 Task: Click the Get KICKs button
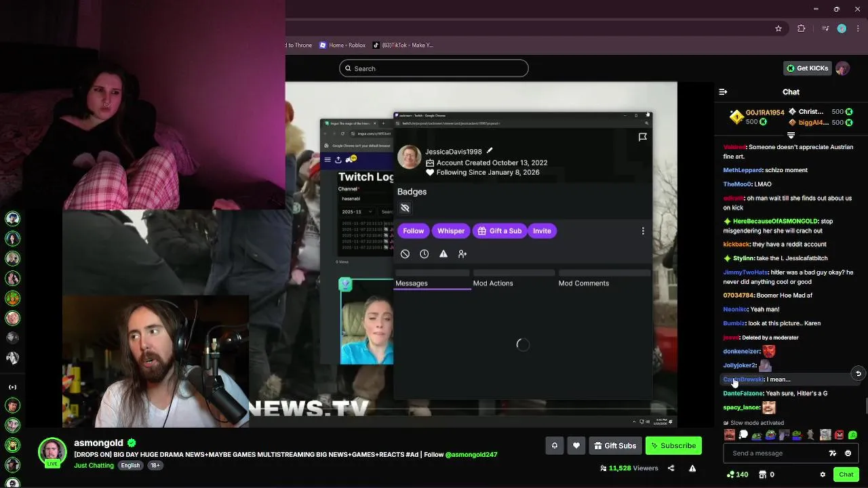807,68
